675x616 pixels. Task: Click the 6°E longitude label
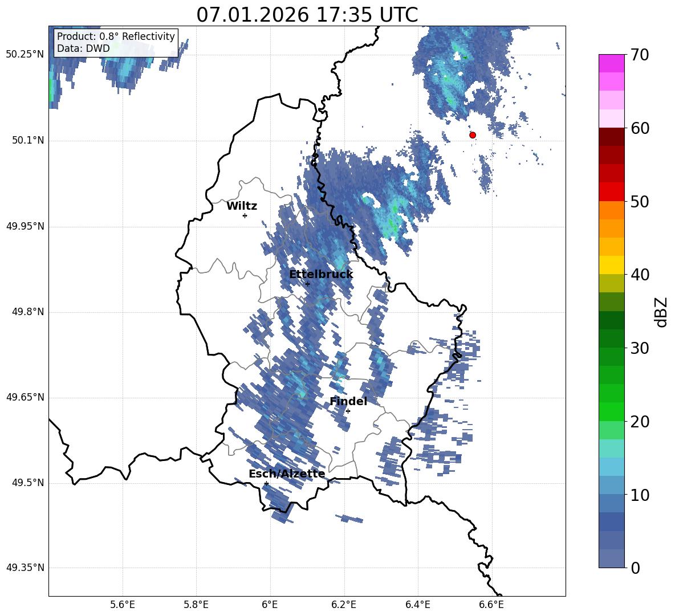tap(270, 605)
